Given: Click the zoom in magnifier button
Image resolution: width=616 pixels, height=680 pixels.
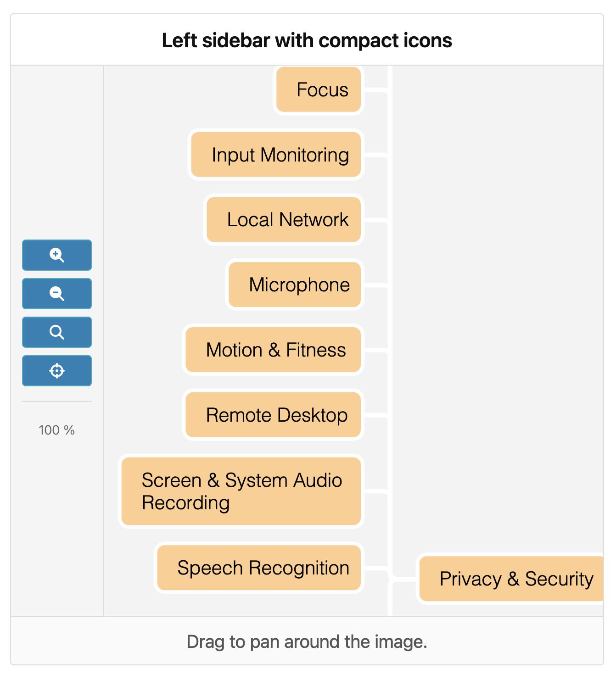Looking at the screenshot, I should click(57, 255).
